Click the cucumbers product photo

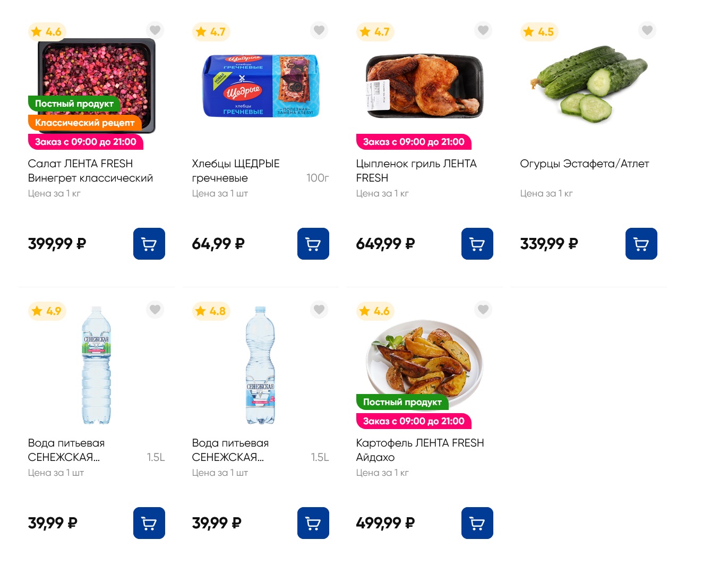(x=588, y=82)
